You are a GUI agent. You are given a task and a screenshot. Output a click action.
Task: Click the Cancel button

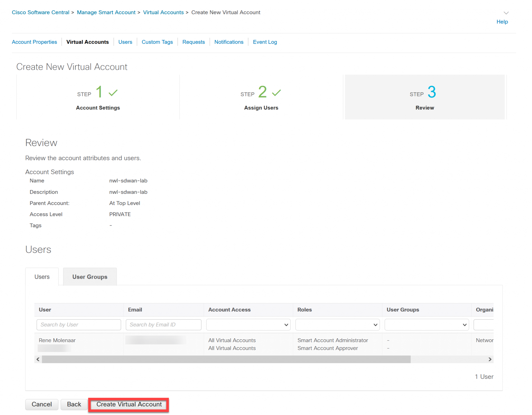pos(42,404)
